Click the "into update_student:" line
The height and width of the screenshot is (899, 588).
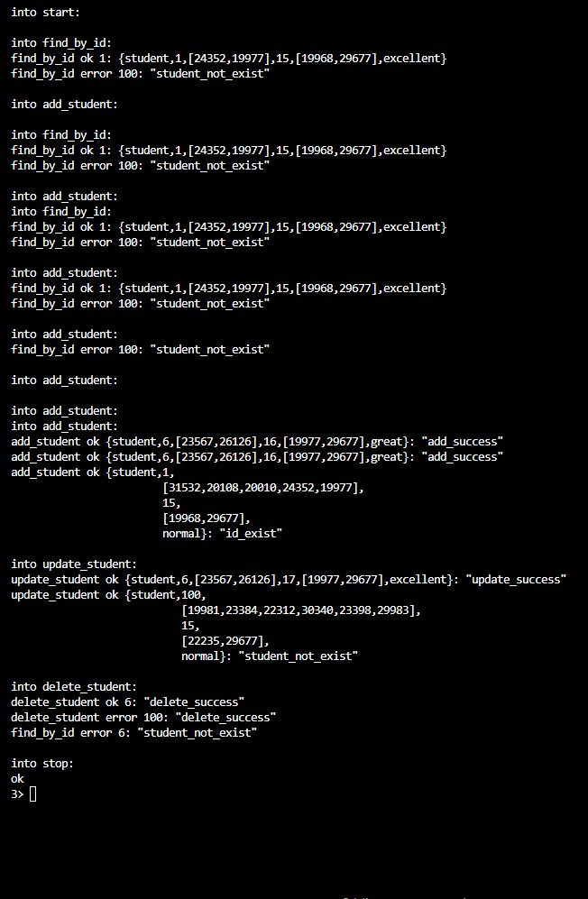click(x=74, y=564)
